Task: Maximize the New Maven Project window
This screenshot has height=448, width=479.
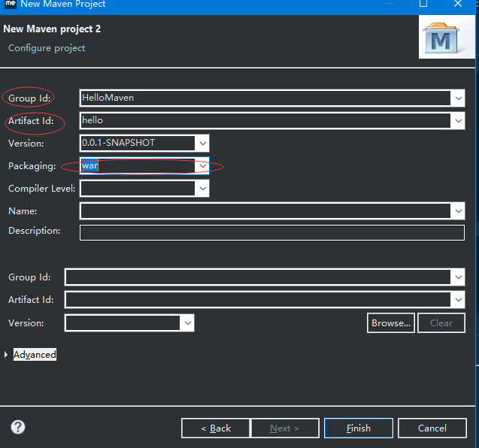Action: coord(423,4)
